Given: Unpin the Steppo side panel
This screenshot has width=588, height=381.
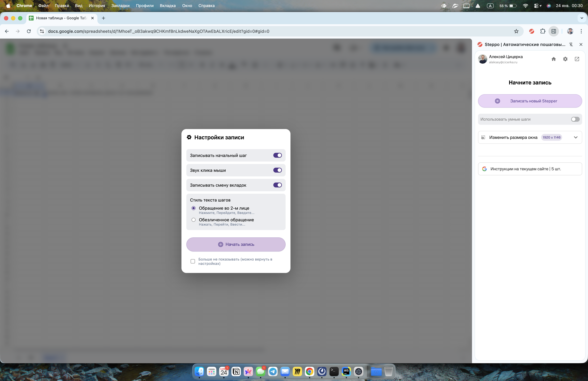Looking at the screenshot, I should click(571, 44).
